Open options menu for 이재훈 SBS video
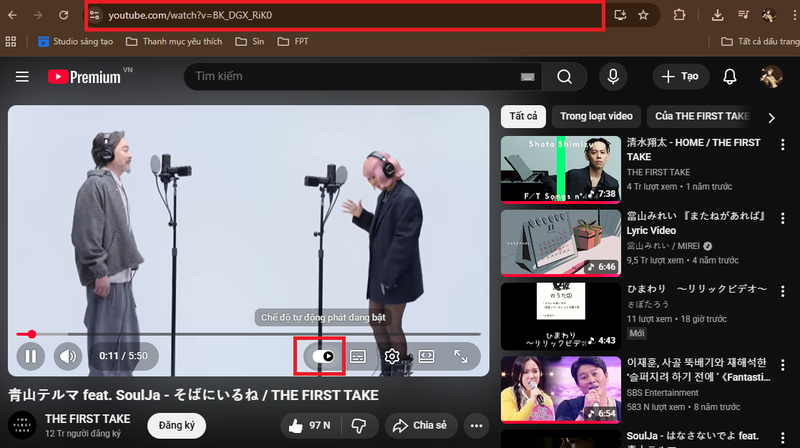The height and width of the screenshot is (448, 800). coord(783,365)
